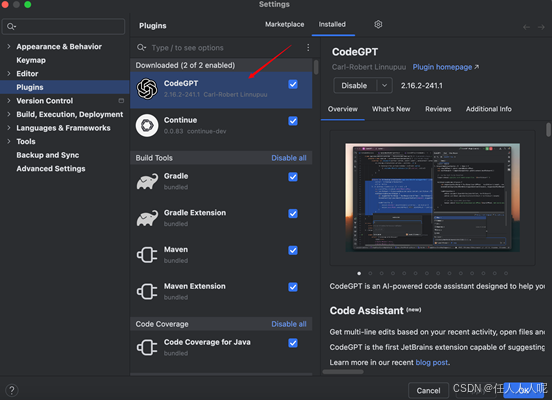Expand the Version Control node
This screenshot has width=552, height=400.
pyautogui.click(x=9, y=101)
